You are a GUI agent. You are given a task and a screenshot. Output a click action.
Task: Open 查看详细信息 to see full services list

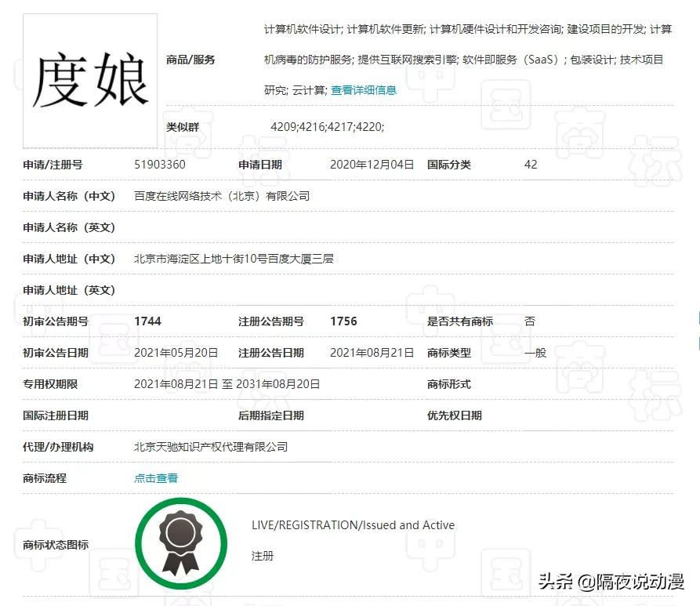point(365,89)
